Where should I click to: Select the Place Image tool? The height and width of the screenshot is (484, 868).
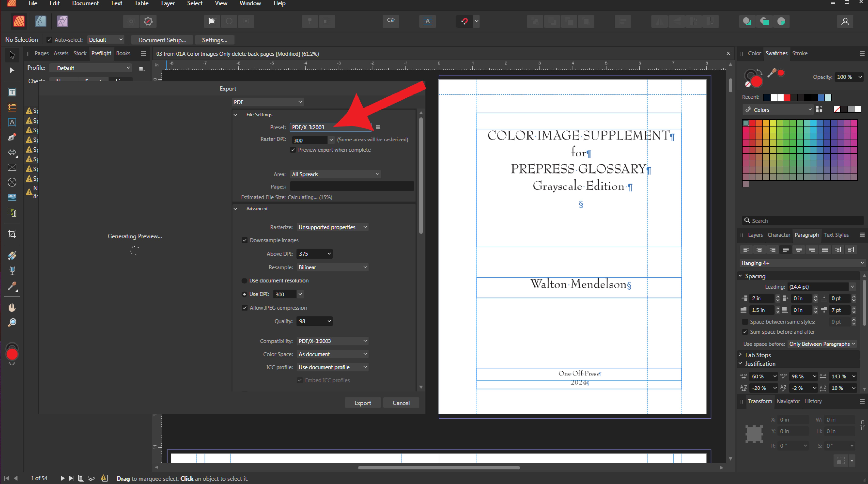(x=12, y=197)
